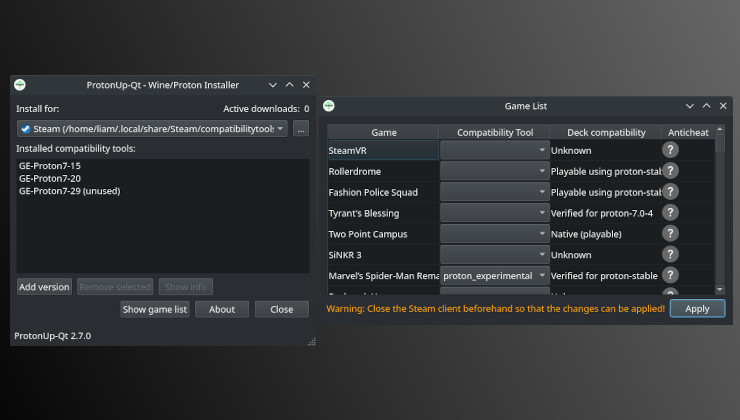Click anticheat question icon for Two Point Campus
Image resolution: width=740 pixels, height=420 pixels.
[670, 233]
